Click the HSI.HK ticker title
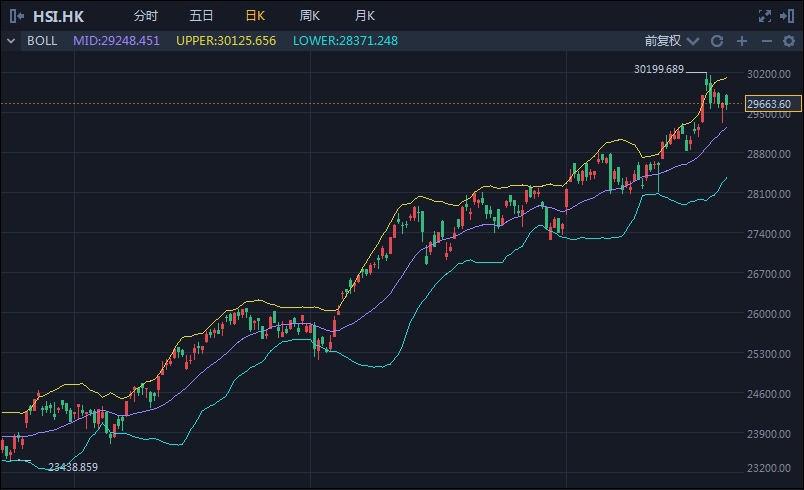This screenshot has width=804, height=490. tap(58, 17)
